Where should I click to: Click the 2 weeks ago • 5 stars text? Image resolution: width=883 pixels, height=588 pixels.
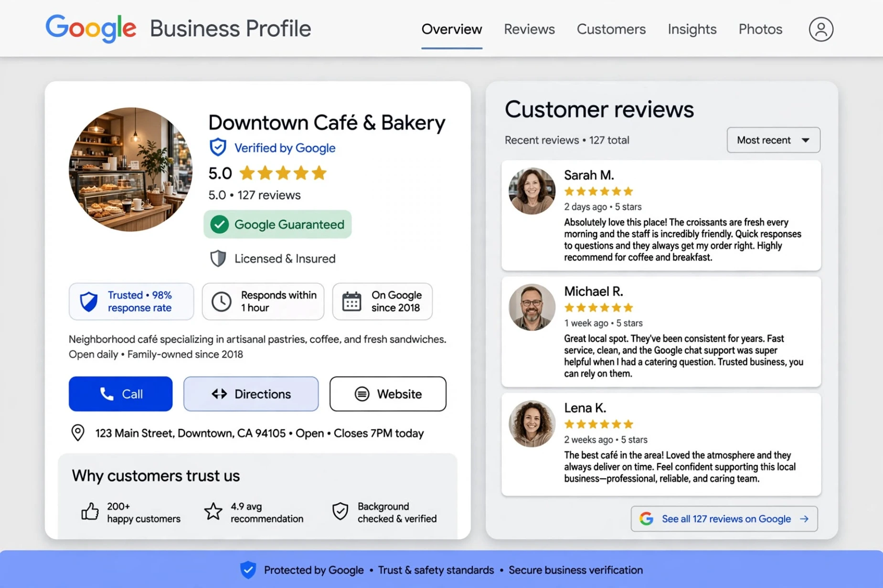606,440
